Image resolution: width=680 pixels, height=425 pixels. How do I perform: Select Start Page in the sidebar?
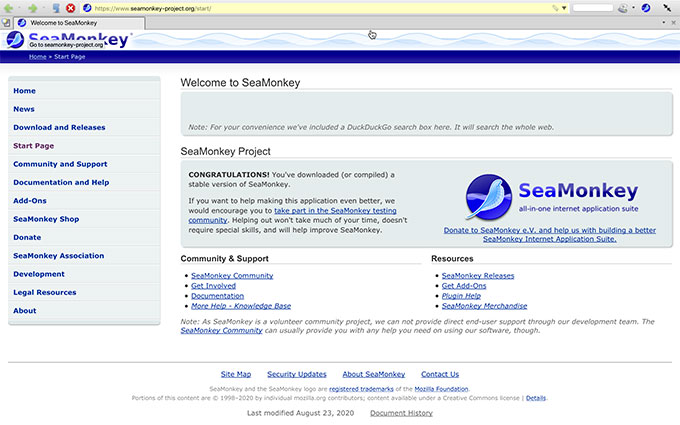click(33, 146)
